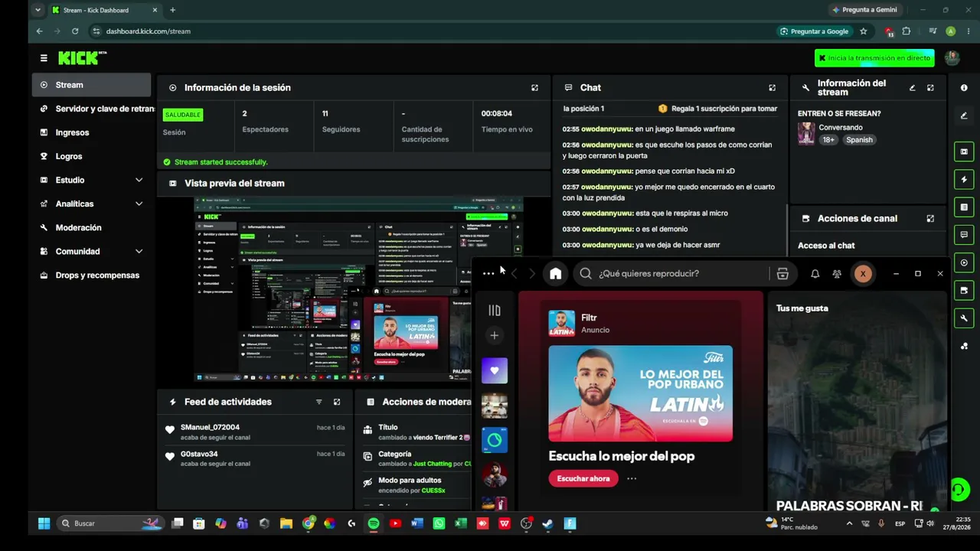The width and height of the screenshot is (980, 551).
Task: Expand the Información de la sesión panel
Action: (534, 88)
